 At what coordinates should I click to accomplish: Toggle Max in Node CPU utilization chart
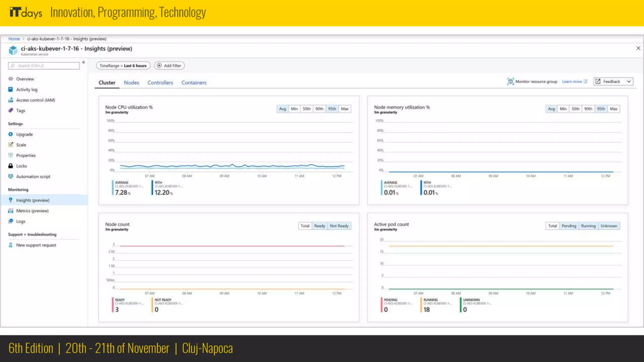point(345,109)
